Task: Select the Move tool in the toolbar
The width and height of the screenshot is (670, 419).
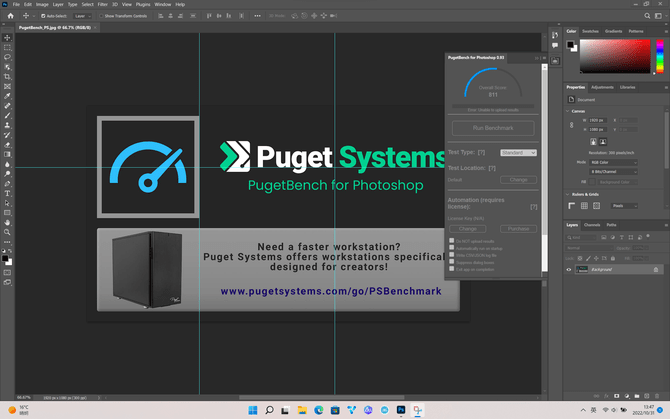Action: click(7, 38)
